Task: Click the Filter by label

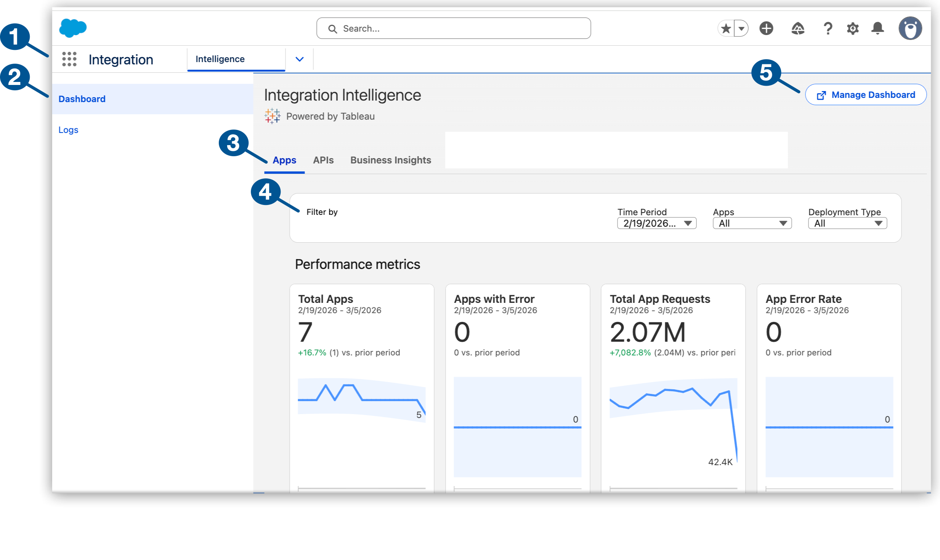Action: [322, 212]
